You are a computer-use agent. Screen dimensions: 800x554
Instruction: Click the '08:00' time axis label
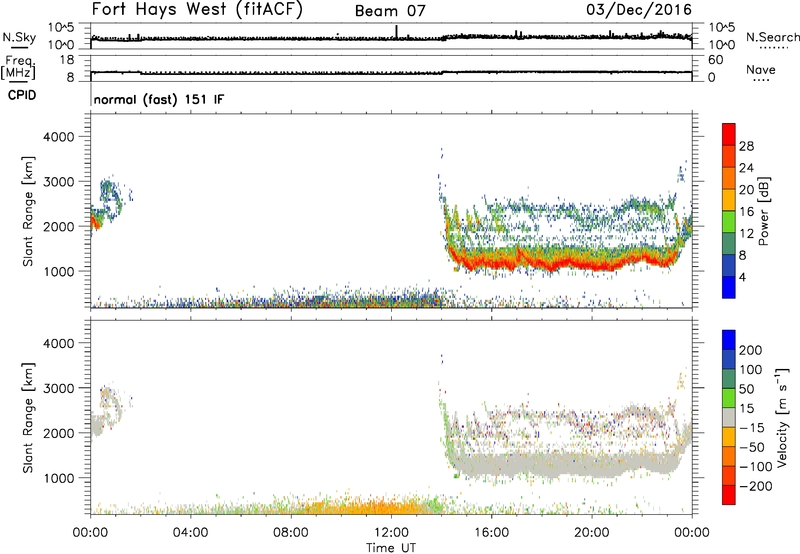pos(291,533)
